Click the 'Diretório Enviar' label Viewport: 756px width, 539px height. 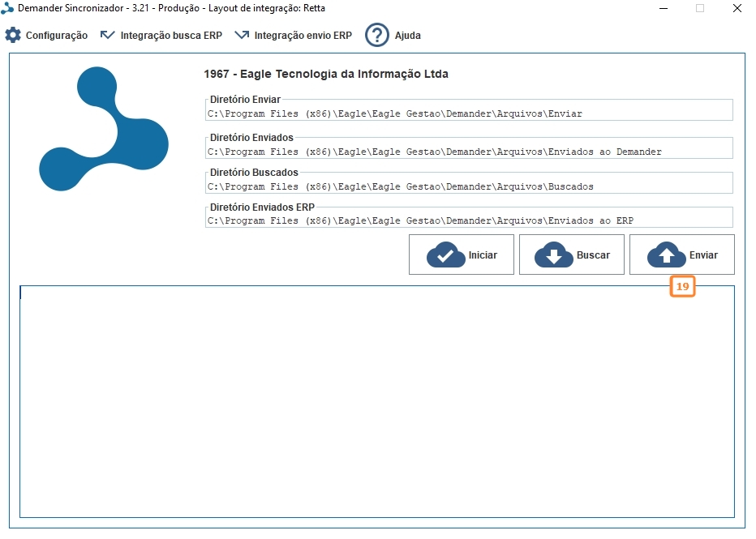click(x=245, y=99)
